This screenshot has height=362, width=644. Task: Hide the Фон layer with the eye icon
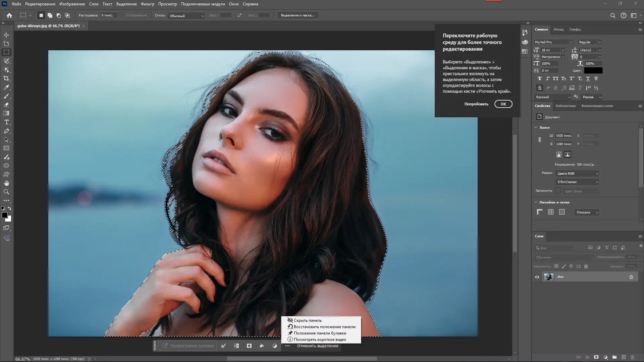coord(537,277)
